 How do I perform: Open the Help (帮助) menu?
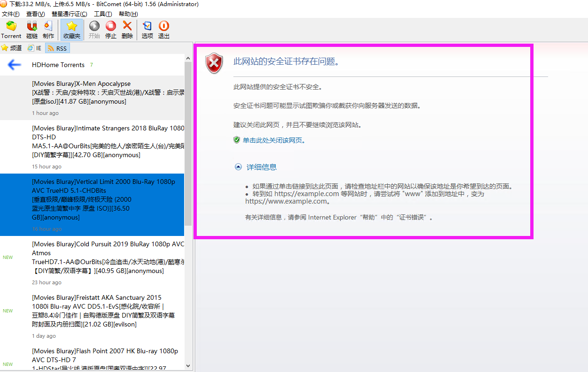coord(128,14)
